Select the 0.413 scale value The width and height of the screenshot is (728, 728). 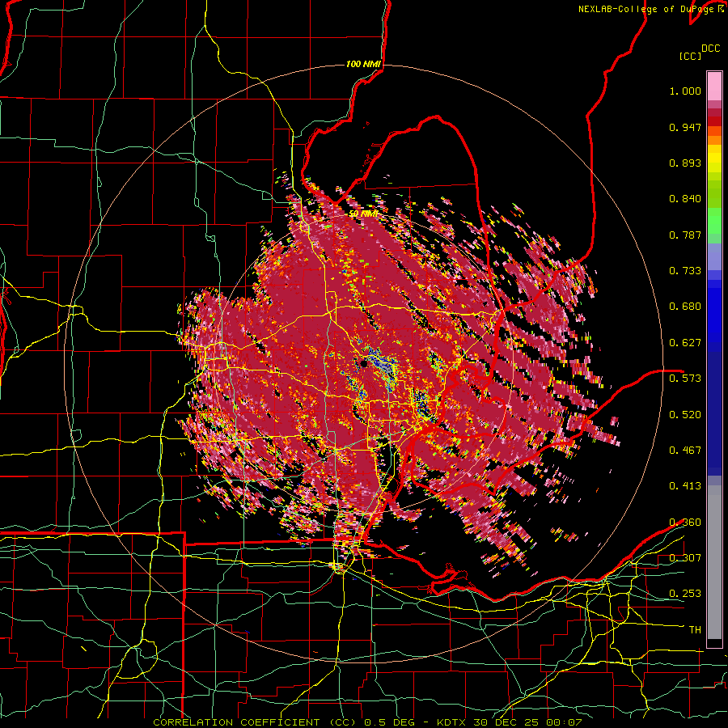(685, 486)
